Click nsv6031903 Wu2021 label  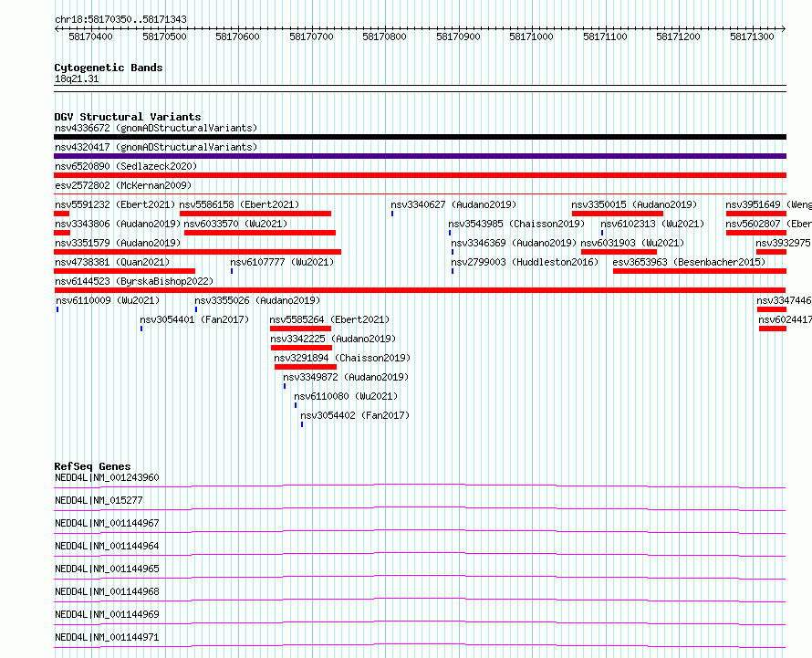click(632, 243)
